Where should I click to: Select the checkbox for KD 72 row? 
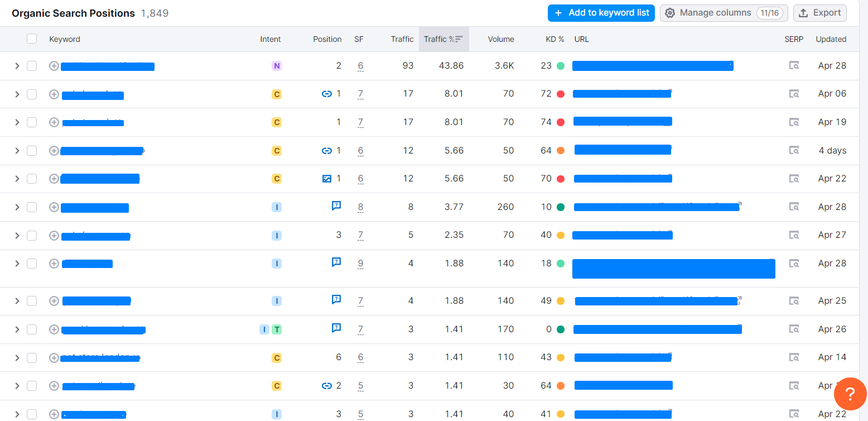32,94
